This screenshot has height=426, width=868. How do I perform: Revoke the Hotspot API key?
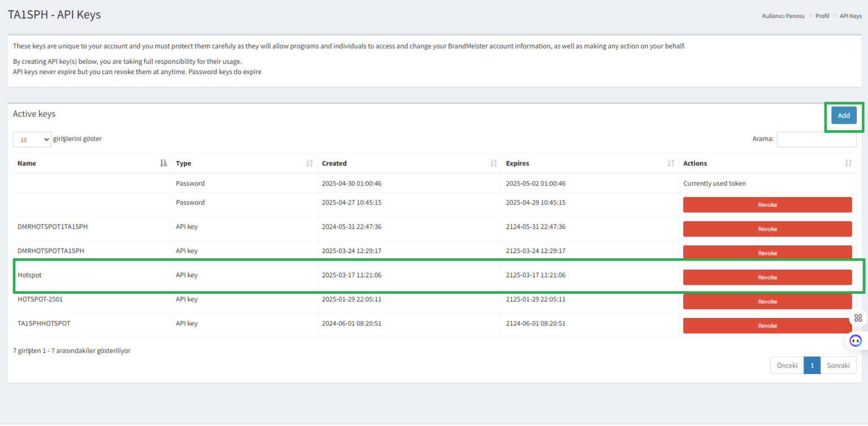767,277
